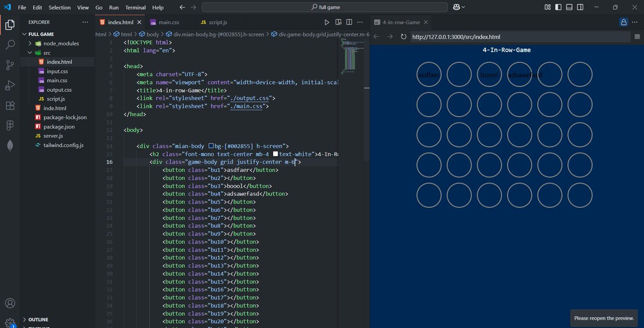The width and height of the screenshot is (644, 328).
Task: Open the Go menu
Action: (x=99, y=8)
